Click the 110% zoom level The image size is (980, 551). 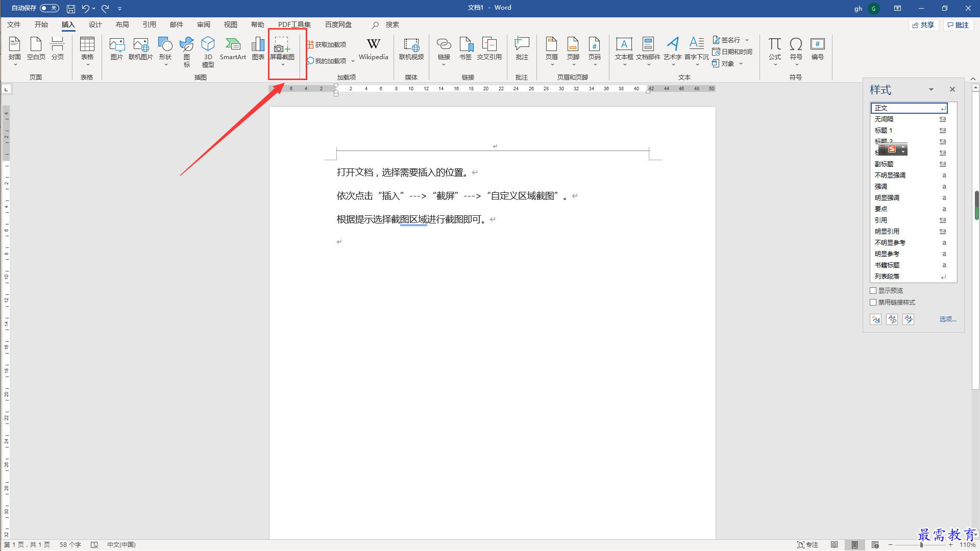click(968, 545)
